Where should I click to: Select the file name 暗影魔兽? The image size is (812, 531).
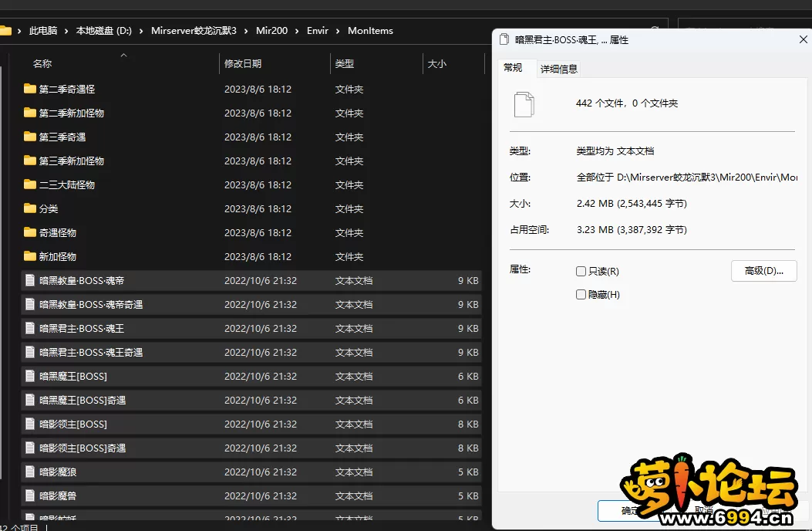[x=58, y=495]
